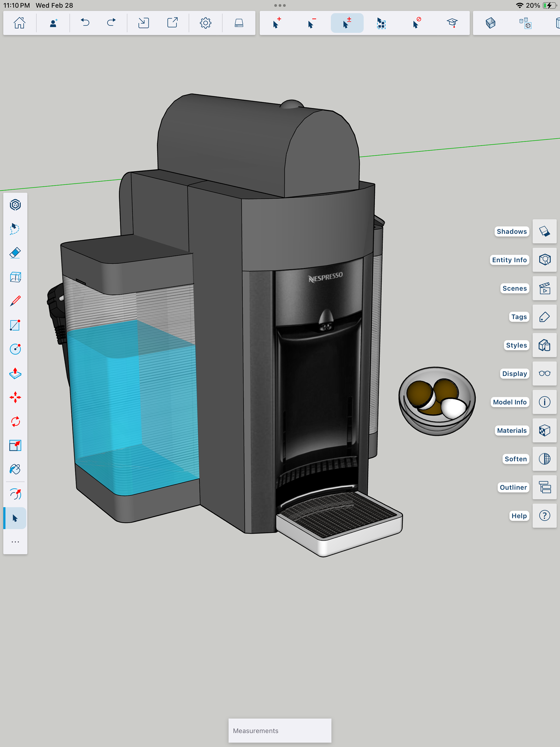The image size is (560, 747).
Task: Select the Pencil line tool
Action: tap(15, 301)
